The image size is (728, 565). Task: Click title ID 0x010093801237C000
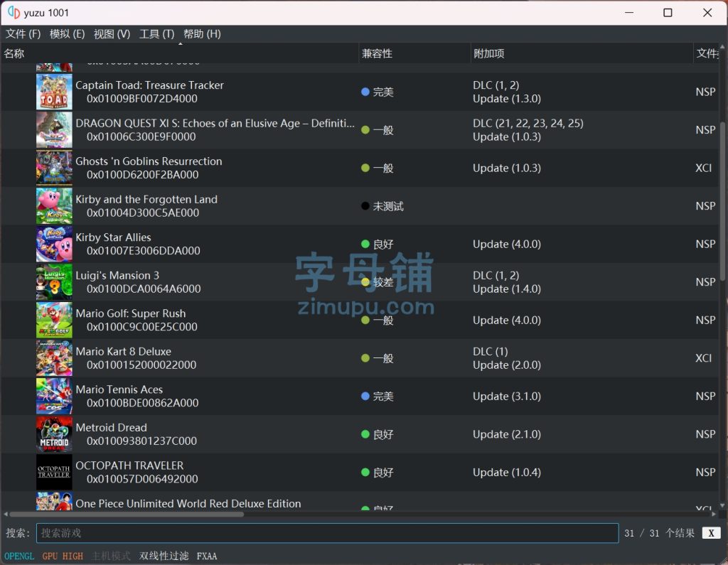[141, 441]
